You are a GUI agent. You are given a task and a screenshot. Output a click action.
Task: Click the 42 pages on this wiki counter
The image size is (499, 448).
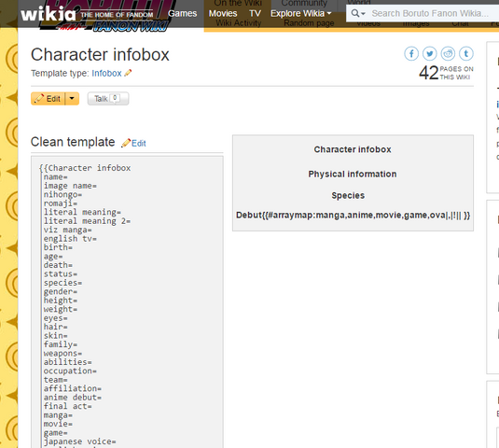(x=446, y=73)
